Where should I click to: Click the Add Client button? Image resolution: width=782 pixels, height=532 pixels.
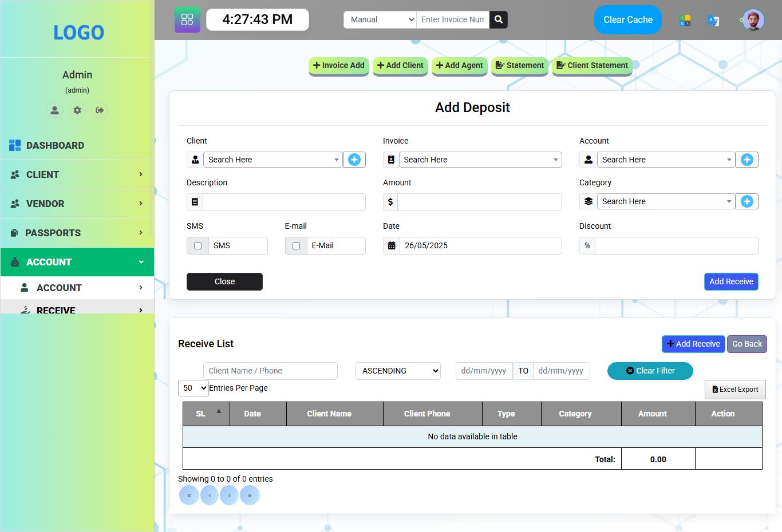(400, 65)
